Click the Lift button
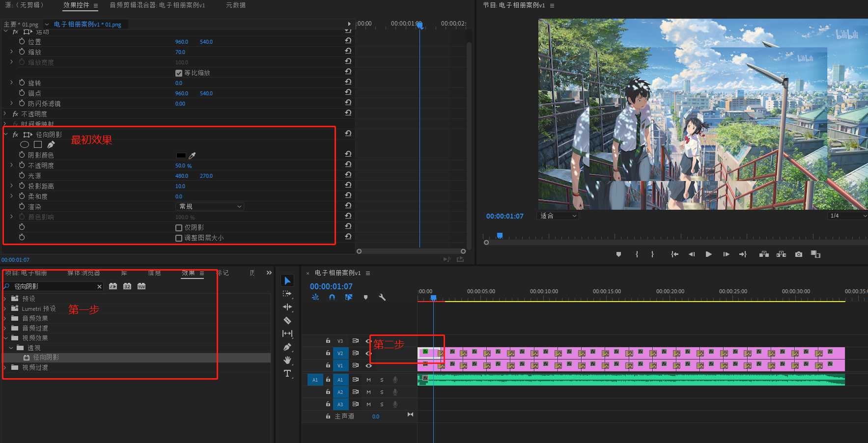The image size is (868, 443). pos(764,254)
